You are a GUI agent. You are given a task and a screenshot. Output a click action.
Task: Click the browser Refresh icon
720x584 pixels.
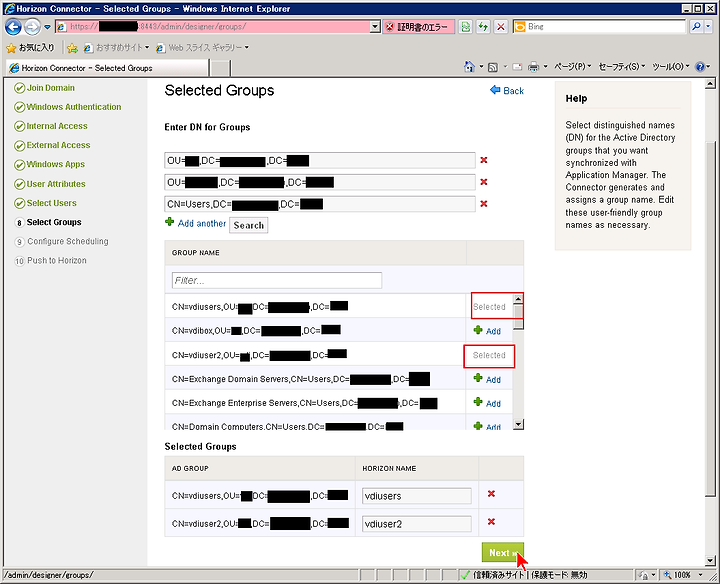click(x=483, y=27)
